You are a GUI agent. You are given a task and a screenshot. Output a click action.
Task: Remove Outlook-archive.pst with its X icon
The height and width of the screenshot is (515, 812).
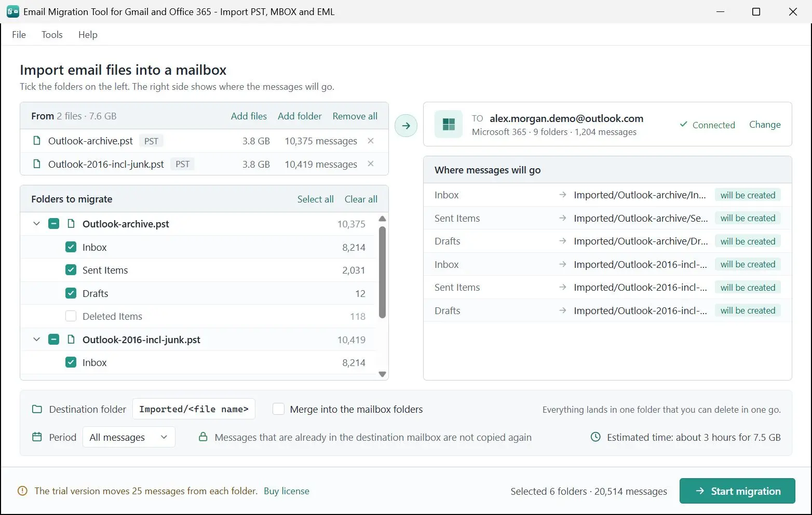371,141
